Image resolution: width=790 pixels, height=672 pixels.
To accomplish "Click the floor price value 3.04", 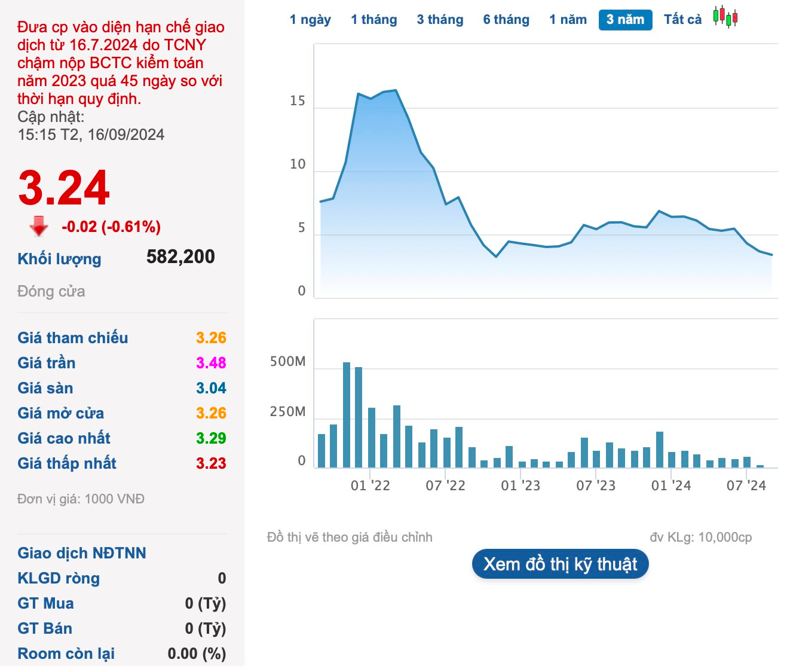I will click(211, 388).
